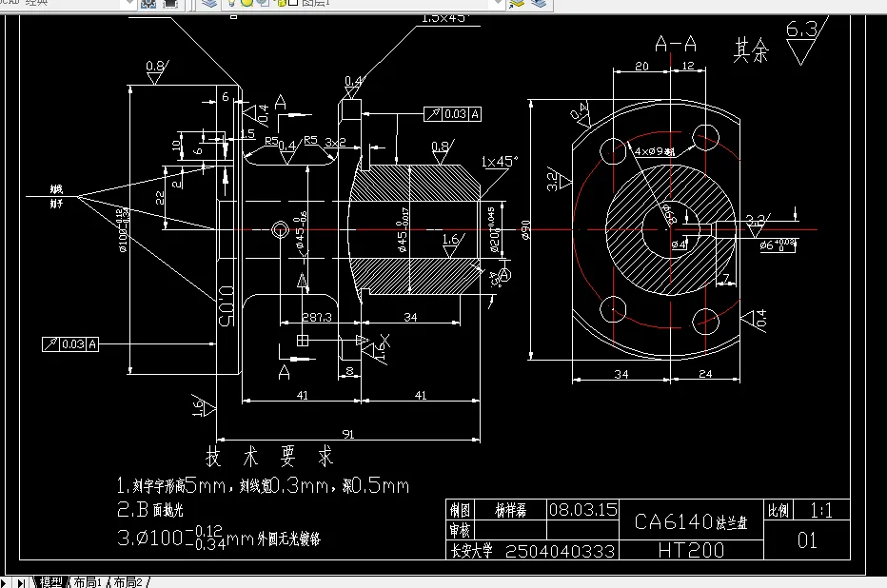Select the 'A-A' section view label
The width and height of the screenshot is (887, 588).
click(x=676, y=44)
